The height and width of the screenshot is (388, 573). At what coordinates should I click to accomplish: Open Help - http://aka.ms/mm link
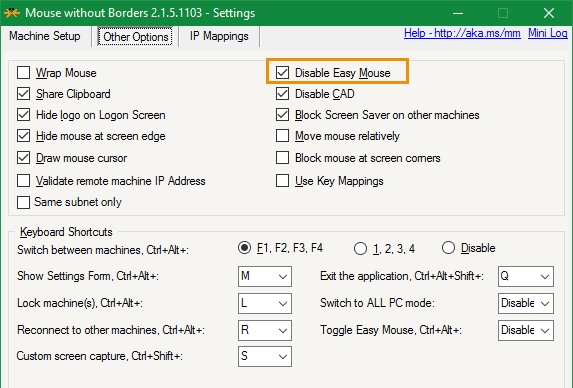pyautogui.click(x=462, y=33)
